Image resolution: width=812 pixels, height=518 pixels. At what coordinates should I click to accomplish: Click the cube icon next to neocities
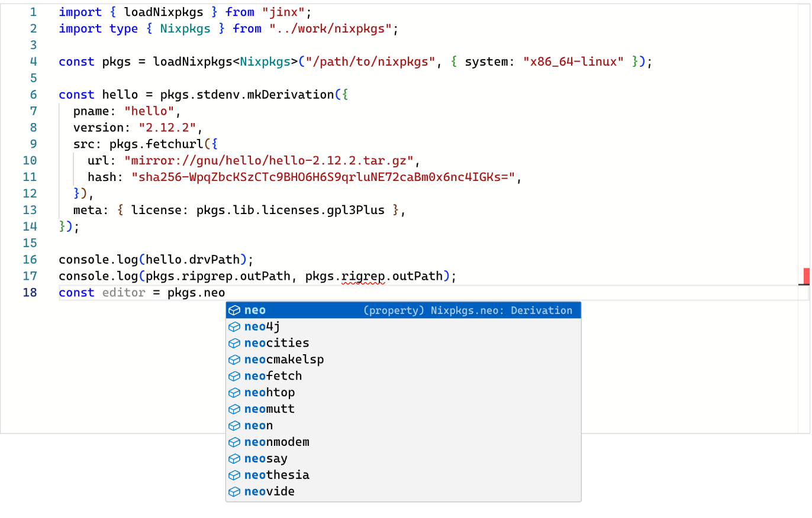(x=234, y=344)
